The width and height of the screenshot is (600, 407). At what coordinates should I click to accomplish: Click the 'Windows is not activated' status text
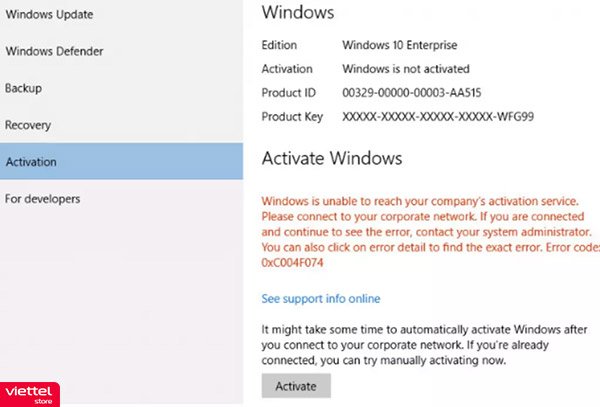click(x=406, y=69)
